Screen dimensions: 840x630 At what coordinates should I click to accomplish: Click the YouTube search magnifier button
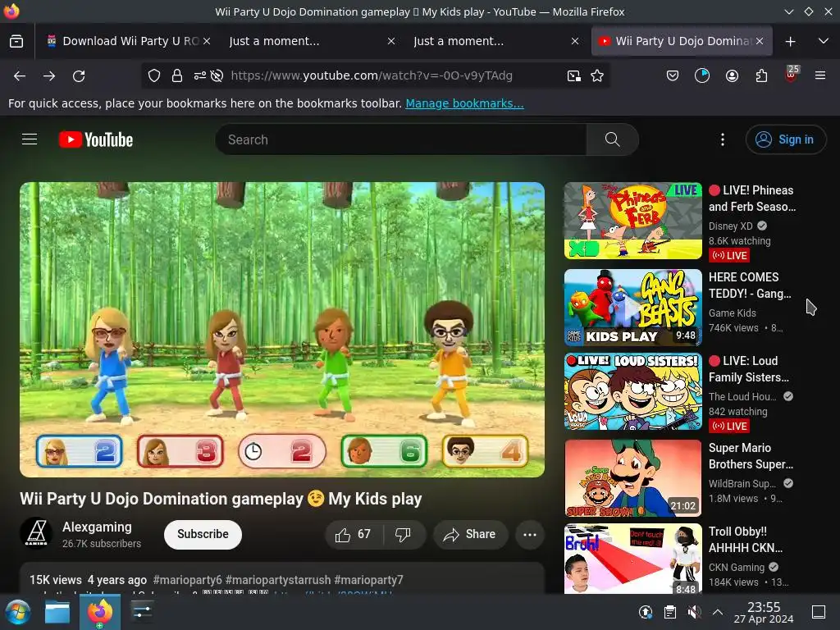(612, 139)
